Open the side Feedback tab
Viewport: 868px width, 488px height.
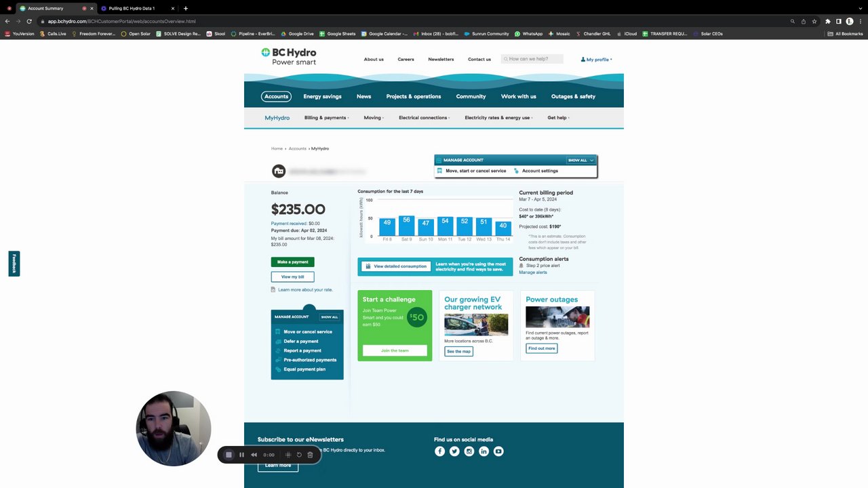tap(14, 264)
